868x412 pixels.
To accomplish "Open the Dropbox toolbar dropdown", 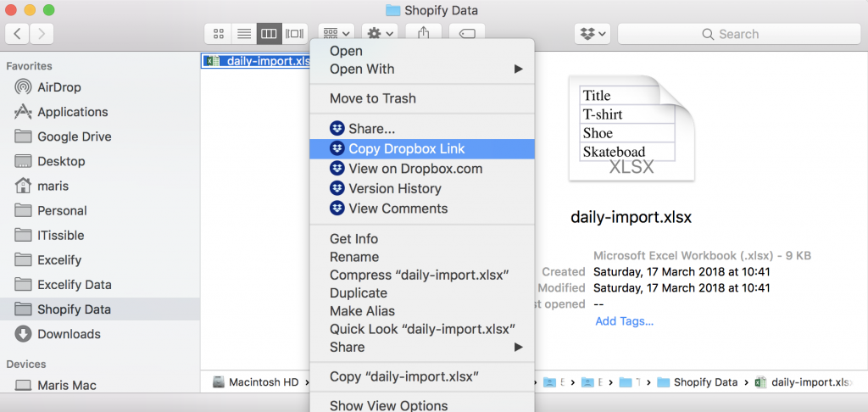I will [x=593, y=34].
